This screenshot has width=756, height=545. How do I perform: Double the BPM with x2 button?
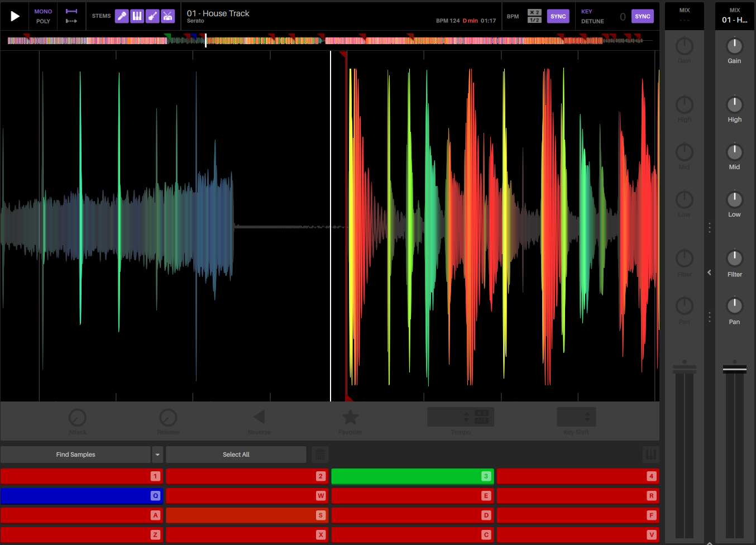(x=534, y=12)
